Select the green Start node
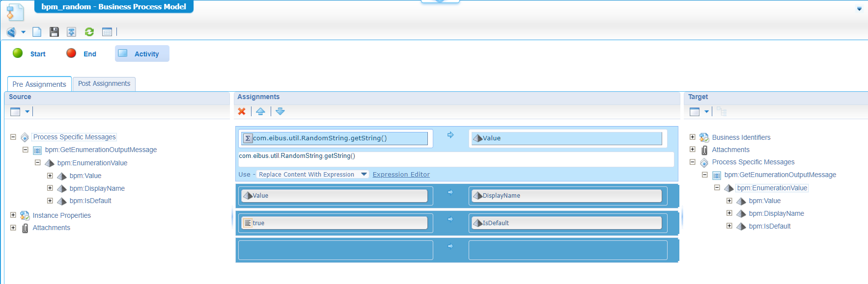 pyautogui.click(x=29, y=53)
